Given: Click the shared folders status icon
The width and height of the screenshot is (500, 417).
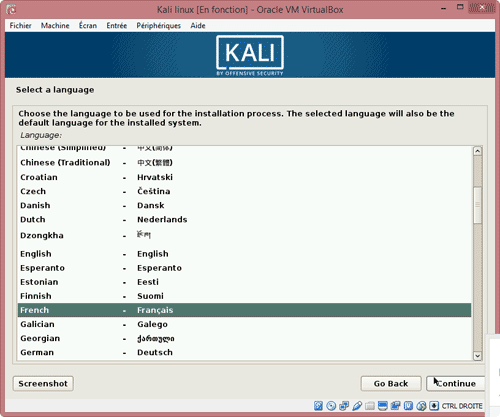Looking at the screenshot, I should tap(370, 406).
